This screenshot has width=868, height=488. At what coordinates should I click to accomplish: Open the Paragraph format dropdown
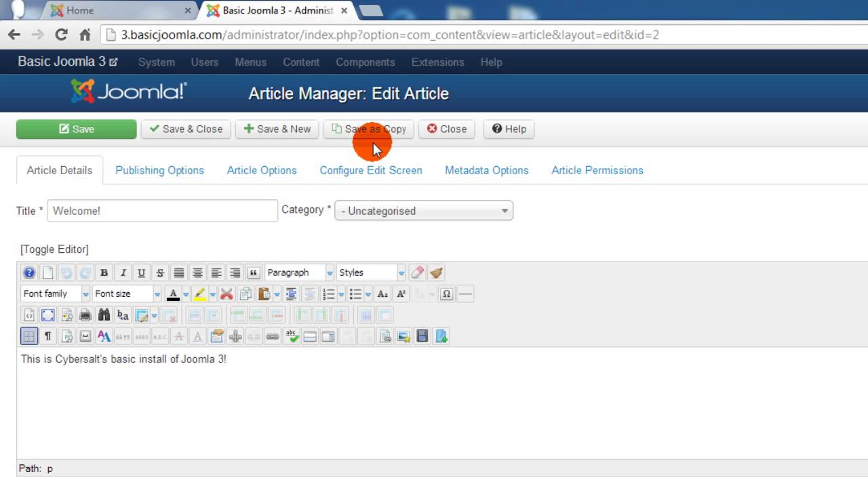300,272
